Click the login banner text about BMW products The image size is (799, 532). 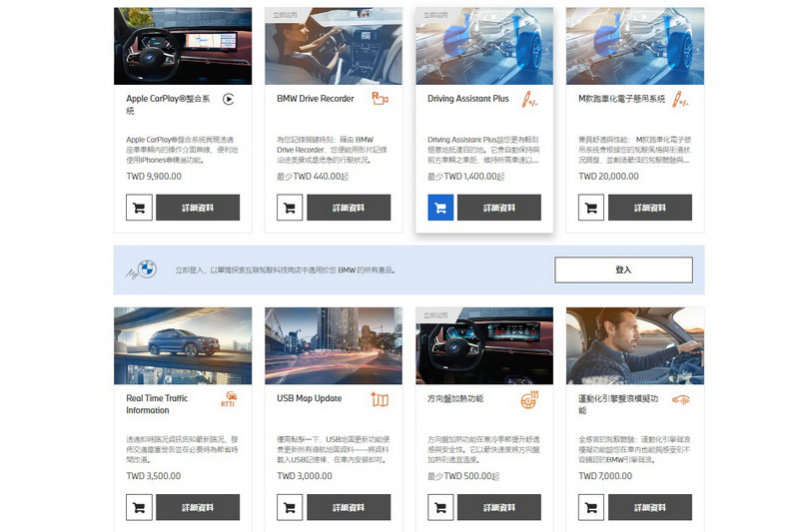(286, 269)
